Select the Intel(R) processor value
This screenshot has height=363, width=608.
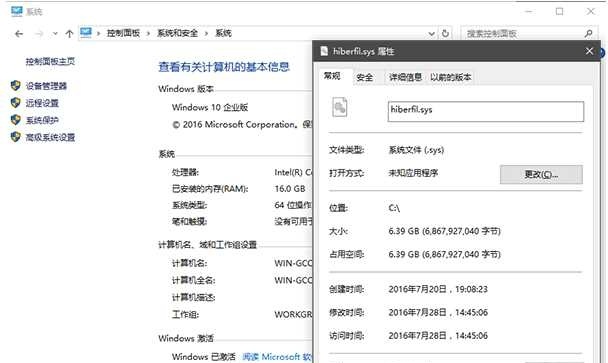coord(293,173)
